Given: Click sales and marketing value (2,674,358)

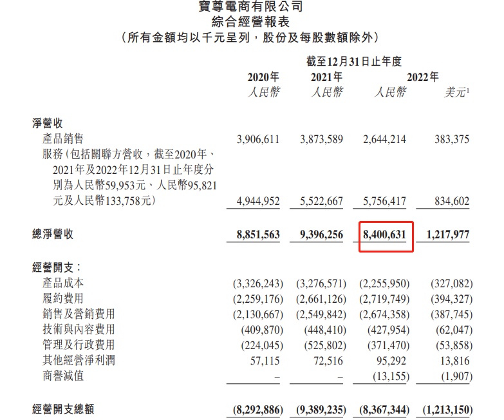Looking at the screenshot, I should pos(384,314).
